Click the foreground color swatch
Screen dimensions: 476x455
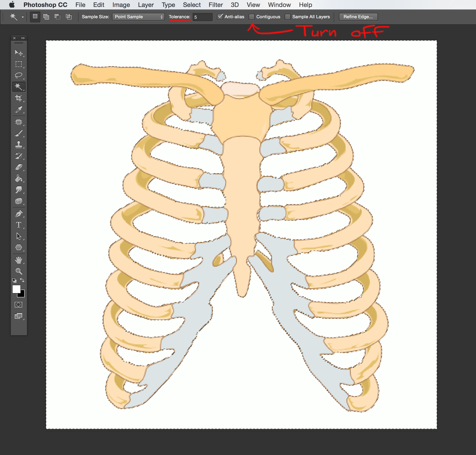click(x=16, y=289)
